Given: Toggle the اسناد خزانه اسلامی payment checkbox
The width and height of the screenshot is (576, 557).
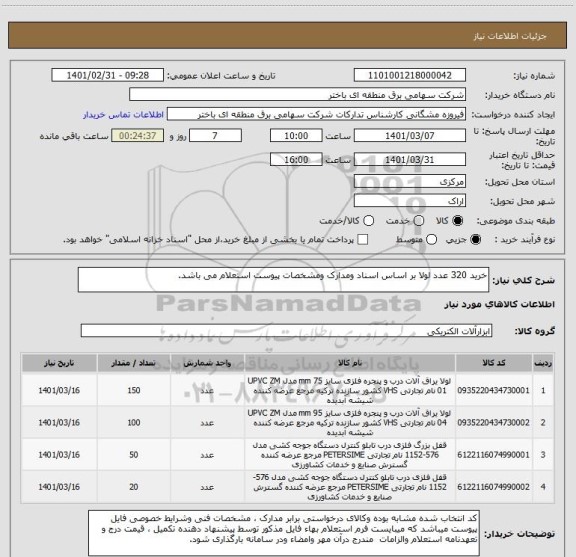Looking at the screenshot, I should 363,240.
